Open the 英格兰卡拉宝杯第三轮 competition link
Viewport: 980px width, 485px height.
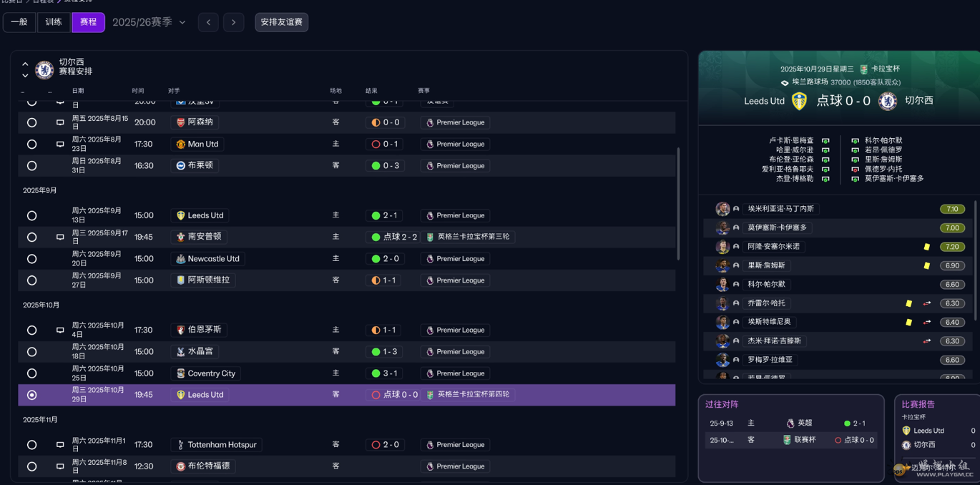pos(469,237)
